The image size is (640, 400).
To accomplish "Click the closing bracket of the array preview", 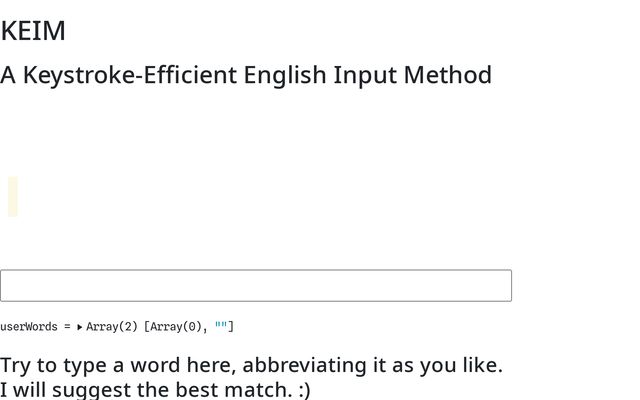I will click(x=231, y=327).
